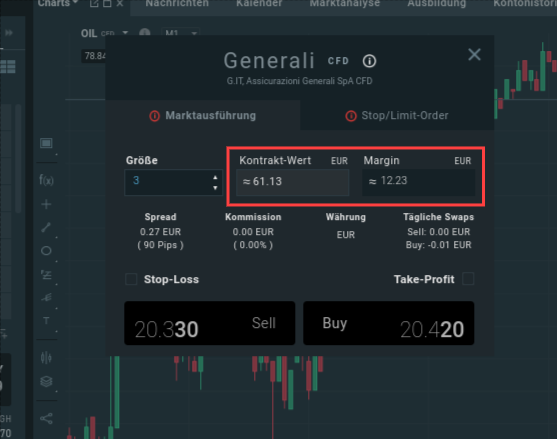This screenshot has width=557, height=439.
Task: Open the Kalender tab
Action: [259, 4]
